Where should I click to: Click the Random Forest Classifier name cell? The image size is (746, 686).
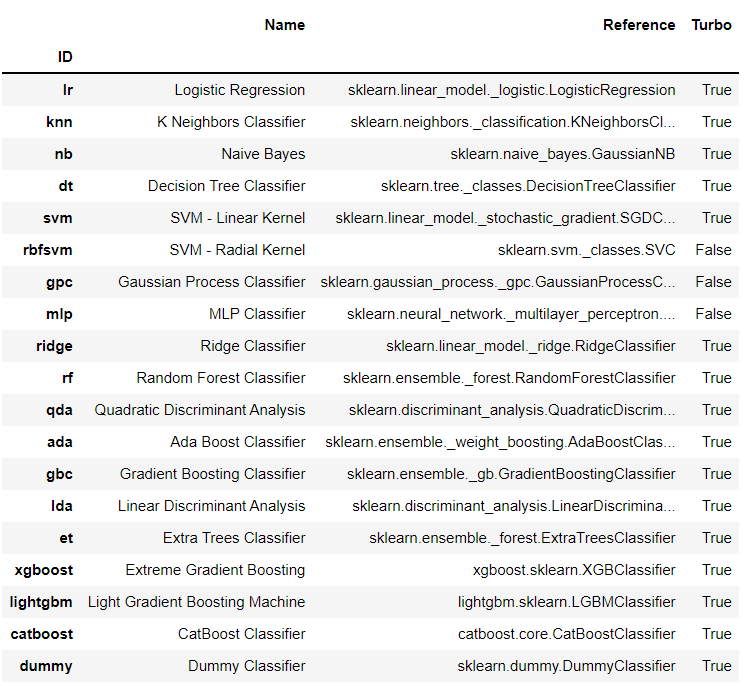click(221, 378)
